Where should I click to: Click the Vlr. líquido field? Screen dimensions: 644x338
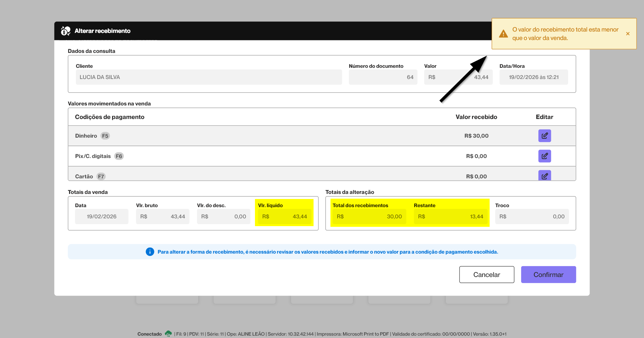click(x=284, y=216)
